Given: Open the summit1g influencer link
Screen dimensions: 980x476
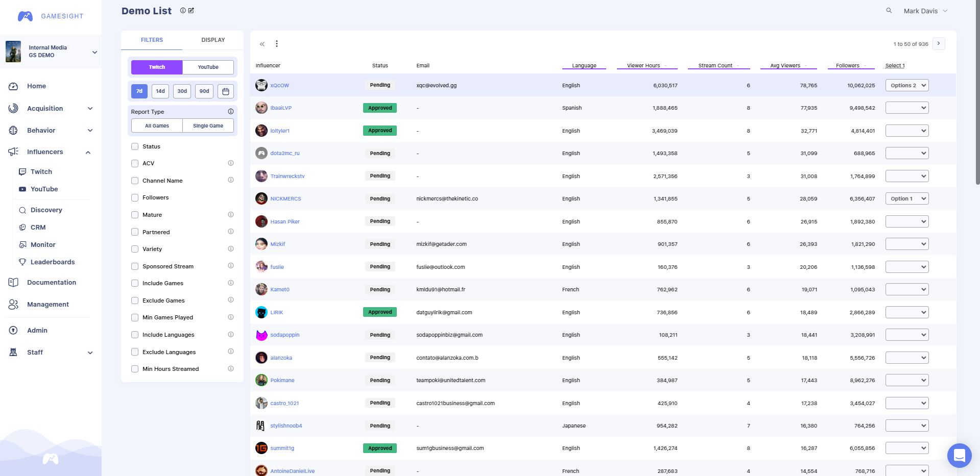Looking at the screenshot, I should [282, 448].
